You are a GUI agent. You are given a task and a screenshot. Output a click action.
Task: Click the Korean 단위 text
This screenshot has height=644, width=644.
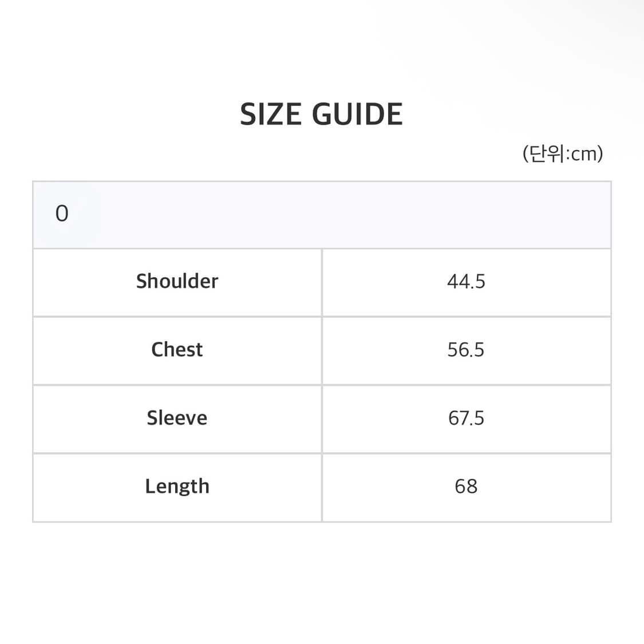[546, 153]
